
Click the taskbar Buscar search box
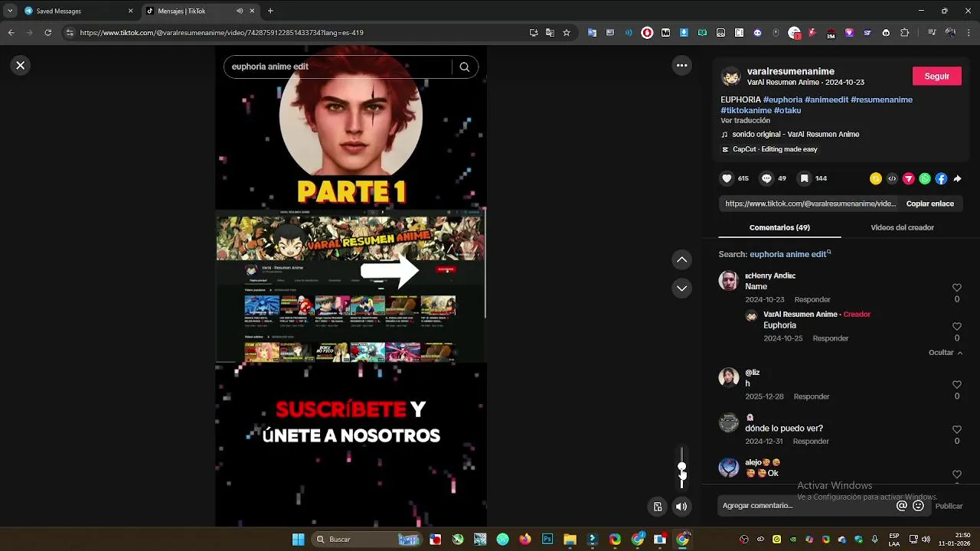click(367, 540)
